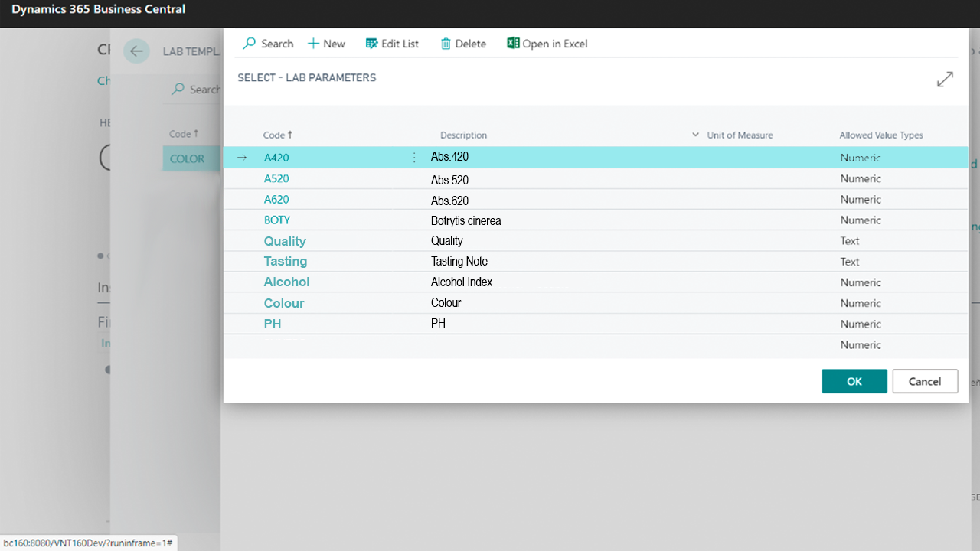Click the PH code link
The height and width of the screenshot is (551, 980).
coord(273,324)
